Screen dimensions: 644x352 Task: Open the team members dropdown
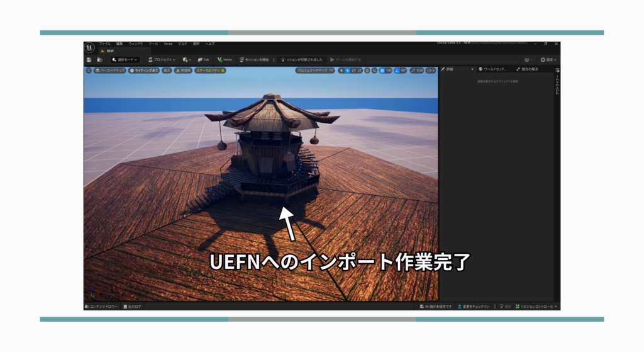pyautogui.click(x=528, y=60)
